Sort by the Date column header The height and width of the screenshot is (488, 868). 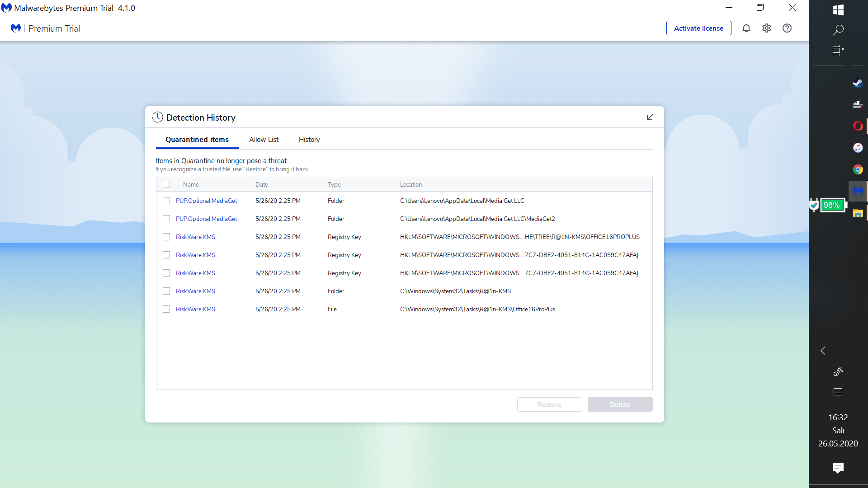(261, 184)
